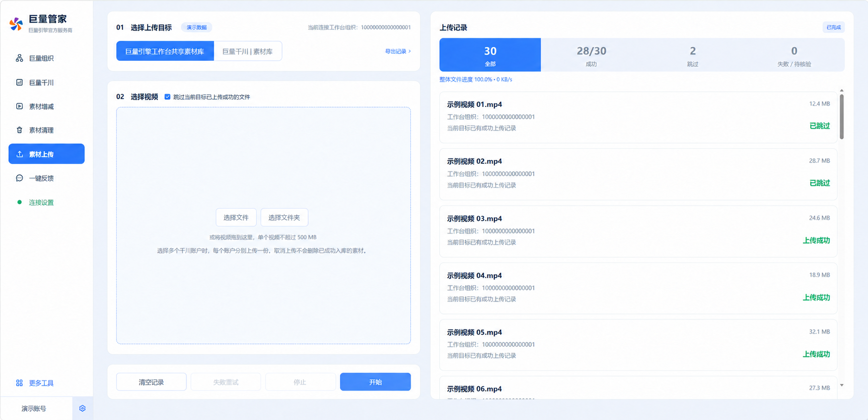Filter records by 成功 28/30
This screenshot has width=868, height=420.
(x=591, y=55)
